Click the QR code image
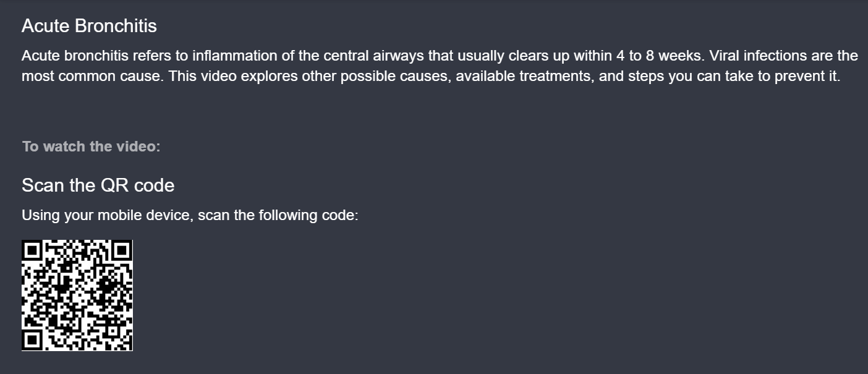868x374 pixels. coord(77,295)
